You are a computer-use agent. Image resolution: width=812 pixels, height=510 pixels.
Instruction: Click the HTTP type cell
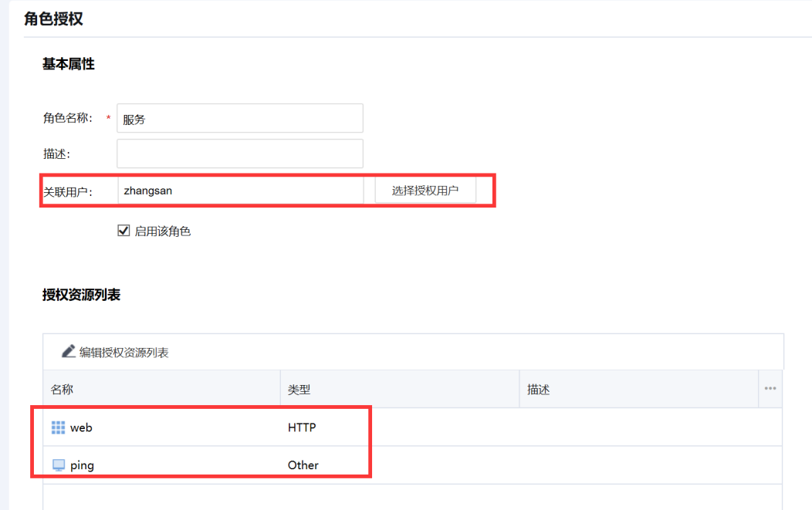[302, 427]
